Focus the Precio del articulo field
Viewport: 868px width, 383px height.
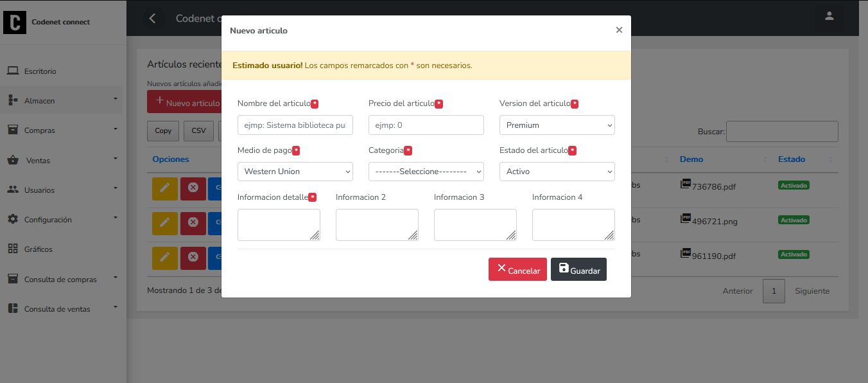[426, 125]
